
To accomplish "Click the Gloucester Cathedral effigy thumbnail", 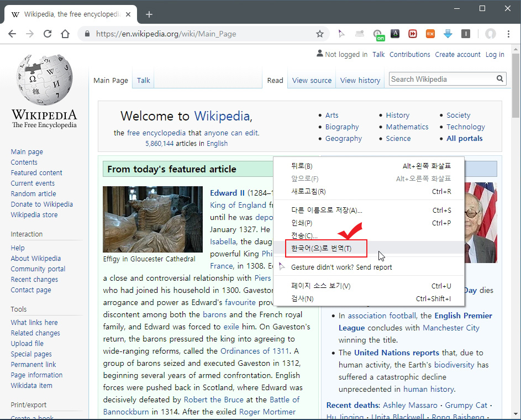I will click(x=152, y=219).
